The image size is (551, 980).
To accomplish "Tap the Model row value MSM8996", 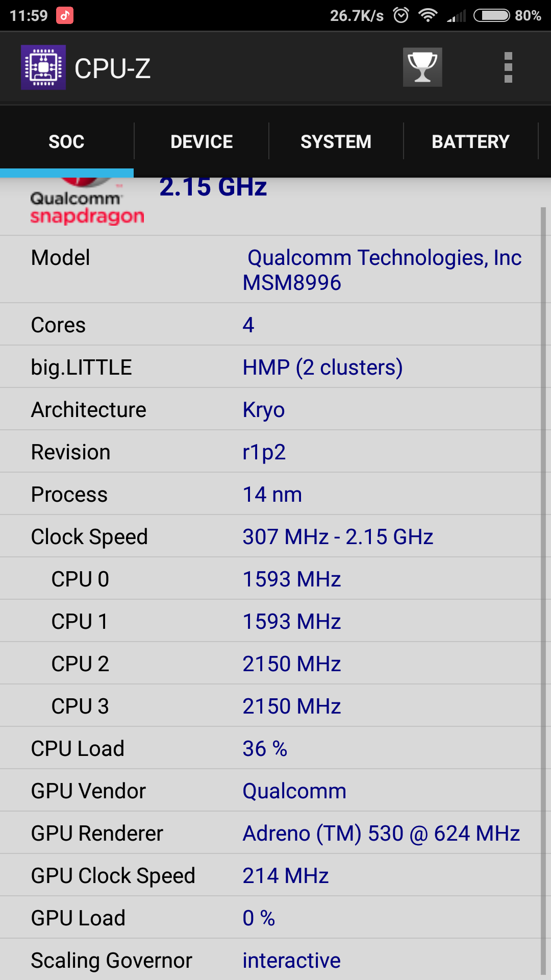I will tap(292, 283).
